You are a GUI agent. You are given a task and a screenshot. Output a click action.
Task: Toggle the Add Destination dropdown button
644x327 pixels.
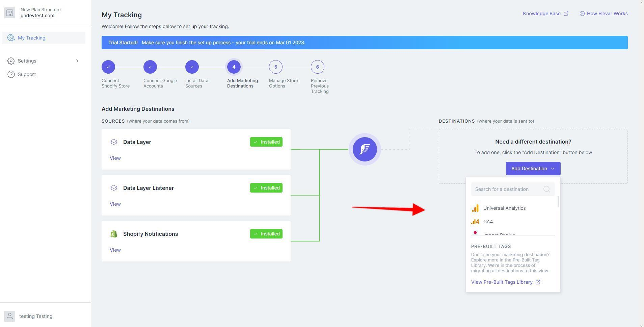(533, 169)
